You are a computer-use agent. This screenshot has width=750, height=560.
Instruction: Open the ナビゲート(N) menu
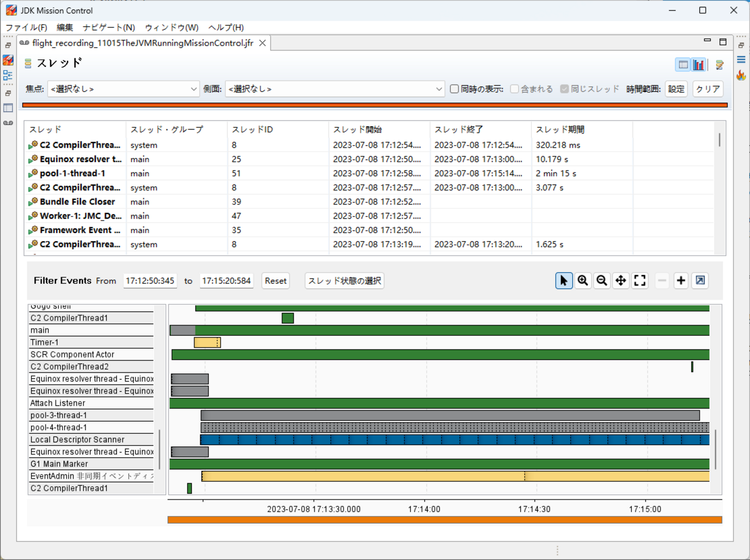tap(108, 27)
